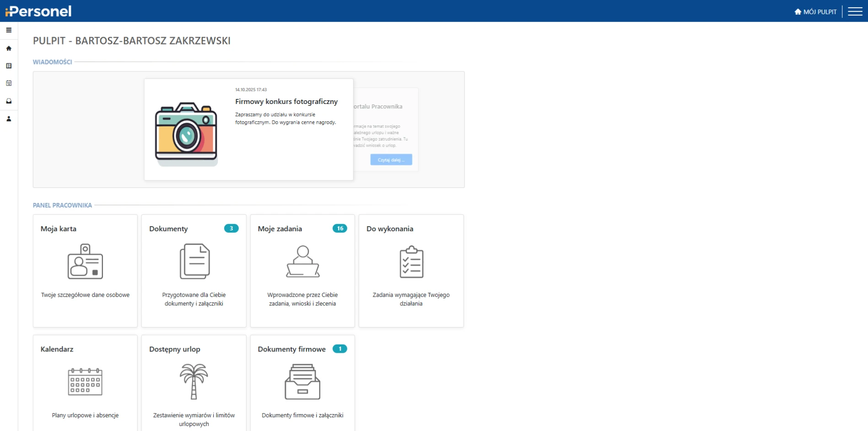Open the inbox tray icon in sidebar
This screenshot has height=431, width=868.
pos(9,101)
